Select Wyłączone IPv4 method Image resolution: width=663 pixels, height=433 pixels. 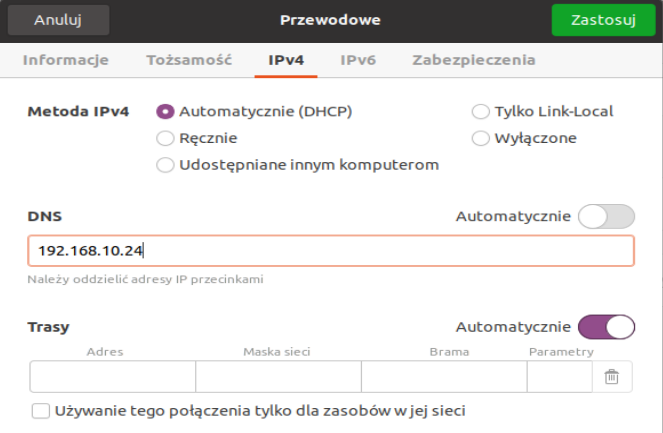click(x=481, y=138)
